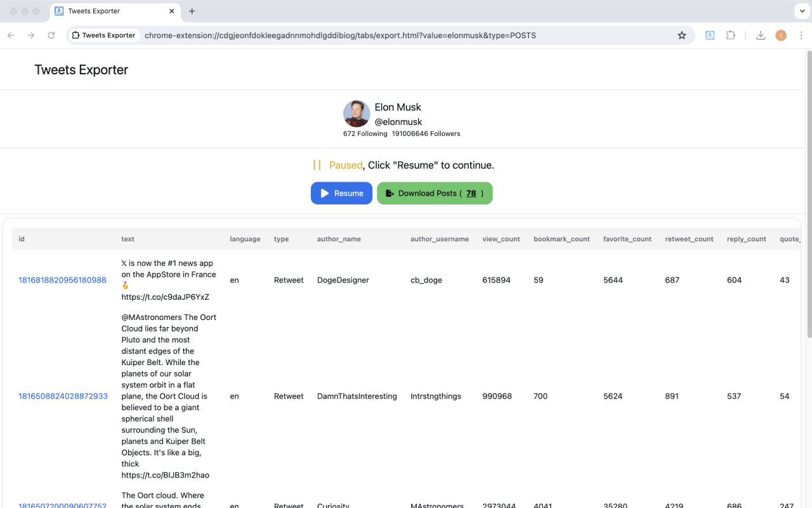Click the 'favorite_count' column header
The image size is (812, 508).
pos(627,239)
